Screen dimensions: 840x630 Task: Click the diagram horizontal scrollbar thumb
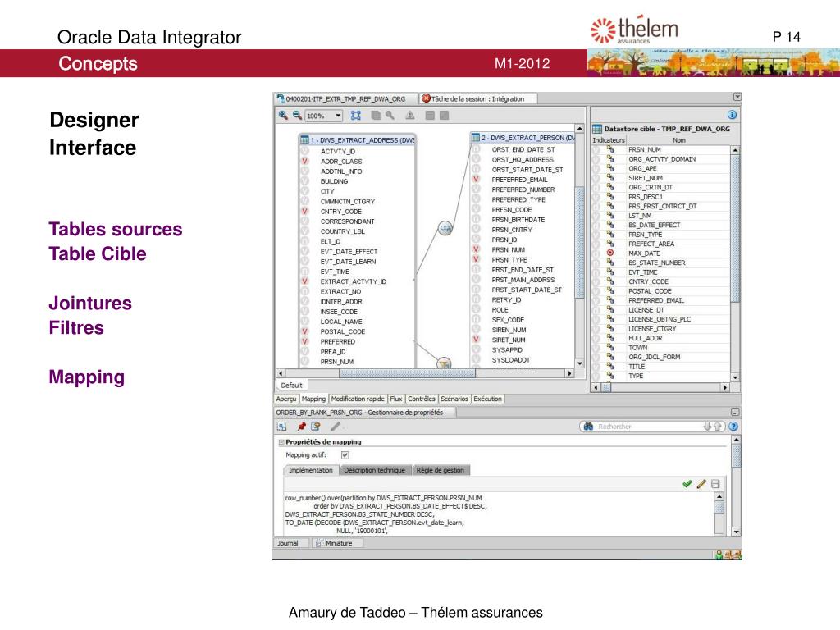(x=407, y=374)
